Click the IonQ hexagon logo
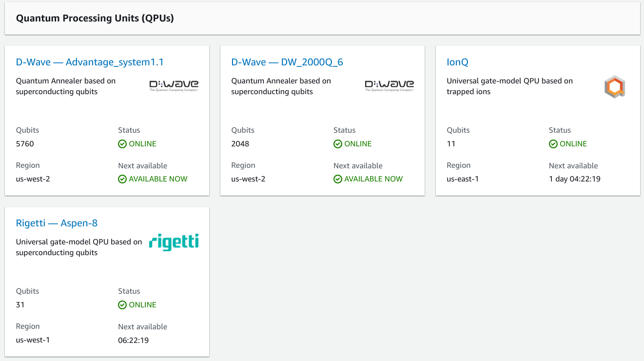Image resolution: width=644 pixels, height=361 pixels. point(615,87)
